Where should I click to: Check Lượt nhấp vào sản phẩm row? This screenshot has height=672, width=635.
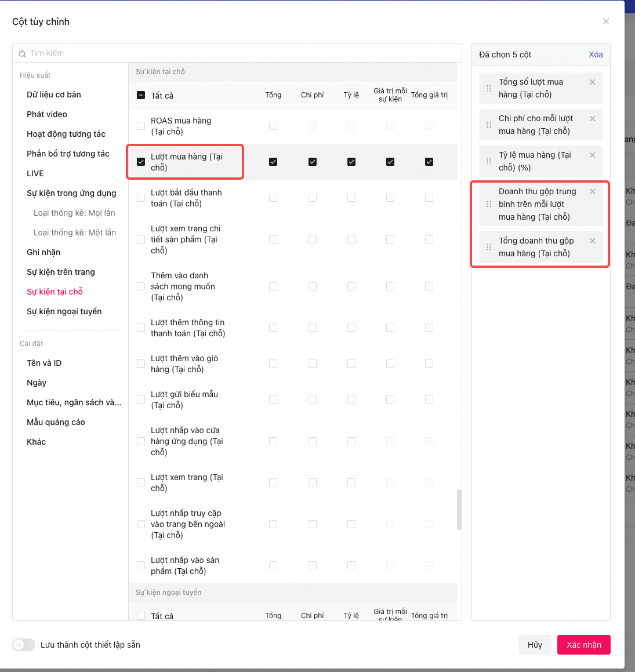click(141, 566)
